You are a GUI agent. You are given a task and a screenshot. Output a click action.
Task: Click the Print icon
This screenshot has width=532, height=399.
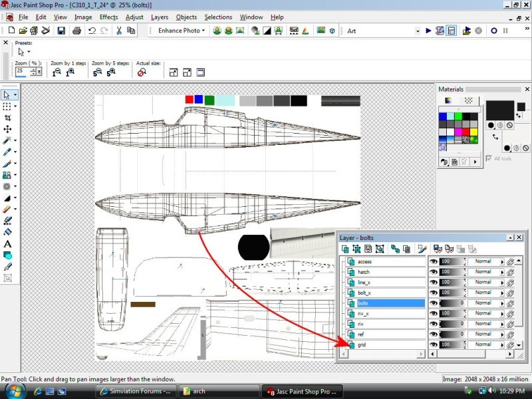pyautogui.click(x=76, y=31)
